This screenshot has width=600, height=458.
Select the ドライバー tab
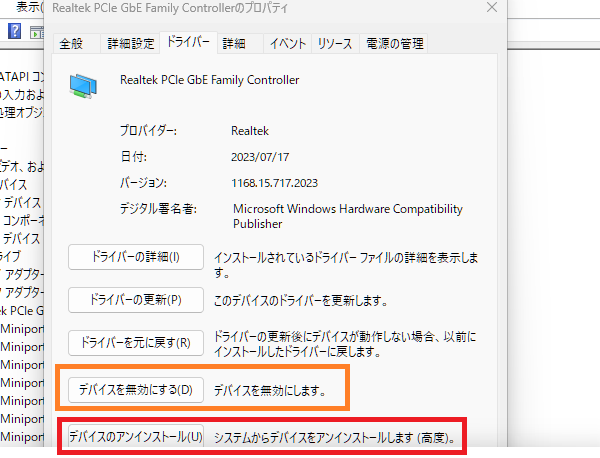pos(188,42)
